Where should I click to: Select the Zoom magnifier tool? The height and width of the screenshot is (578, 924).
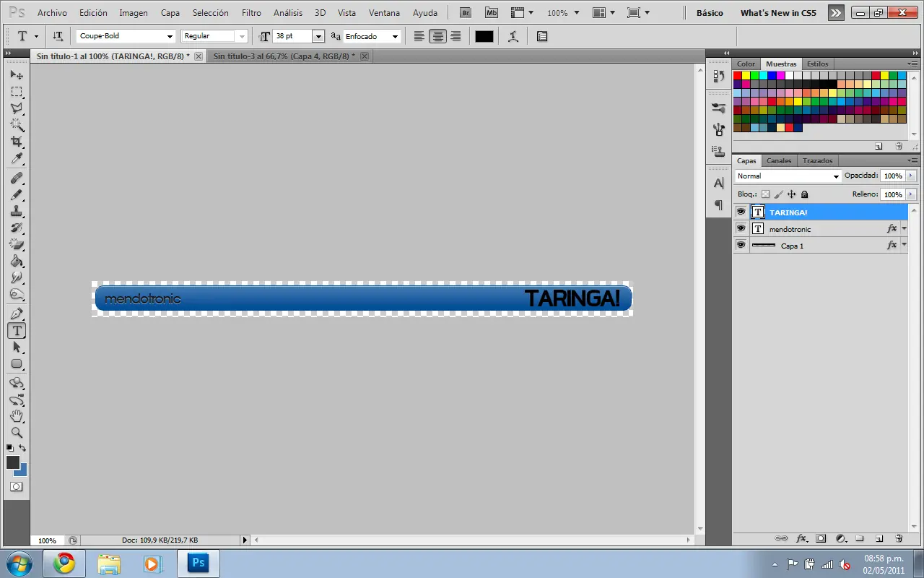coord(17,433)
